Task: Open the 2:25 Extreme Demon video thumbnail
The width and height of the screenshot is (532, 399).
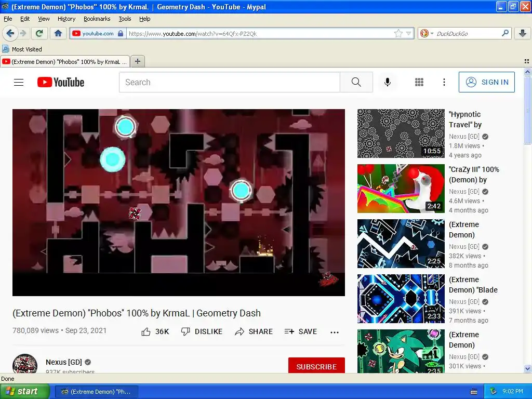Action: point(401,244)
